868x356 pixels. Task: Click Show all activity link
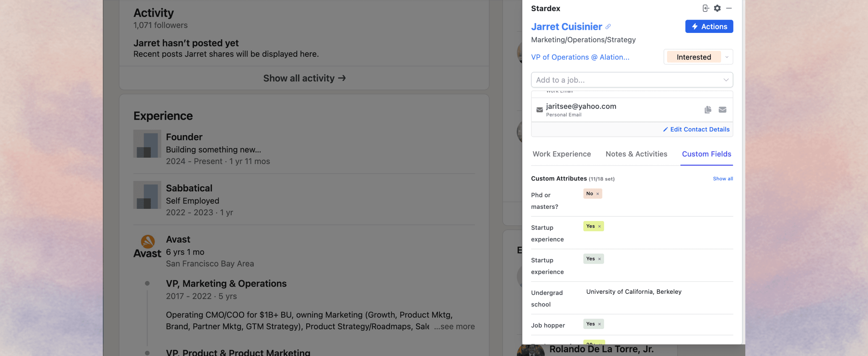click(x=304, y=78)
